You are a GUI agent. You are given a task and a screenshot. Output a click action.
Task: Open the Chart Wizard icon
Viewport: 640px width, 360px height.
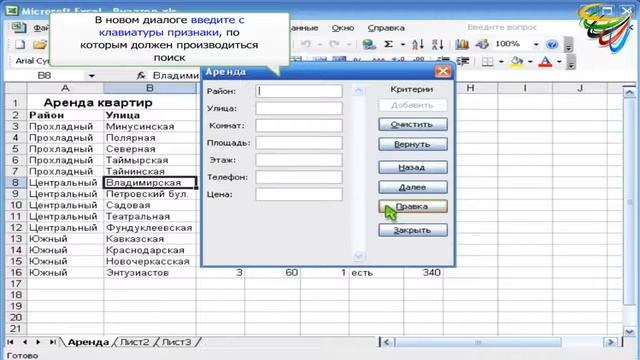point(462,44)
